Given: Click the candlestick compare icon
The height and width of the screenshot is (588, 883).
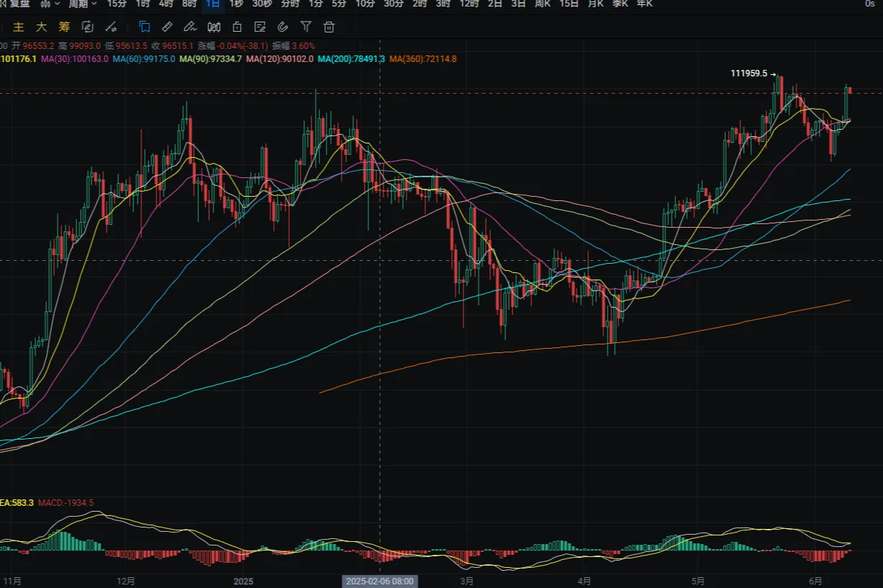Looking at the screenshot, I should pyautogui.click(x=214, y=27).
